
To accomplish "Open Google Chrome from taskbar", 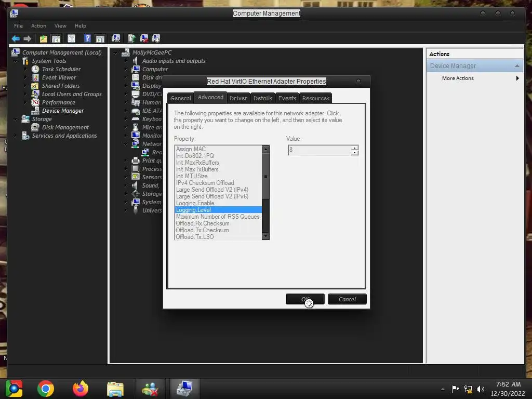I will point(46,389).
